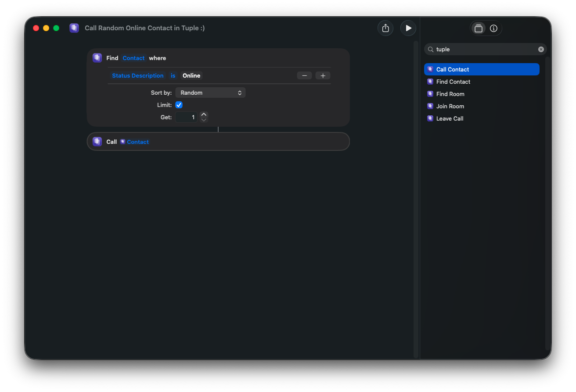Open the Share button in title bar
This screenshot has width=576, height=392.
(x=385, y=28)
